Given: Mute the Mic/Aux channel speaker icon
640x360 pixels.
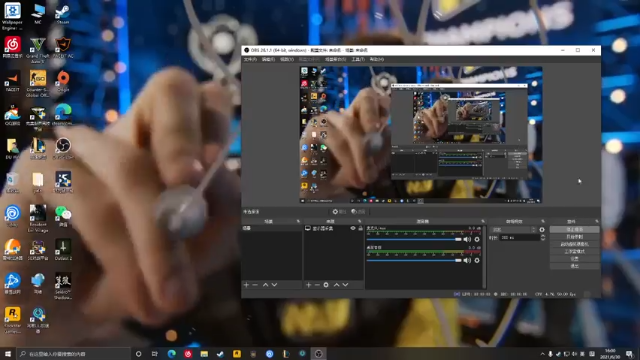Looking at the screenshot, I should 467,239.
